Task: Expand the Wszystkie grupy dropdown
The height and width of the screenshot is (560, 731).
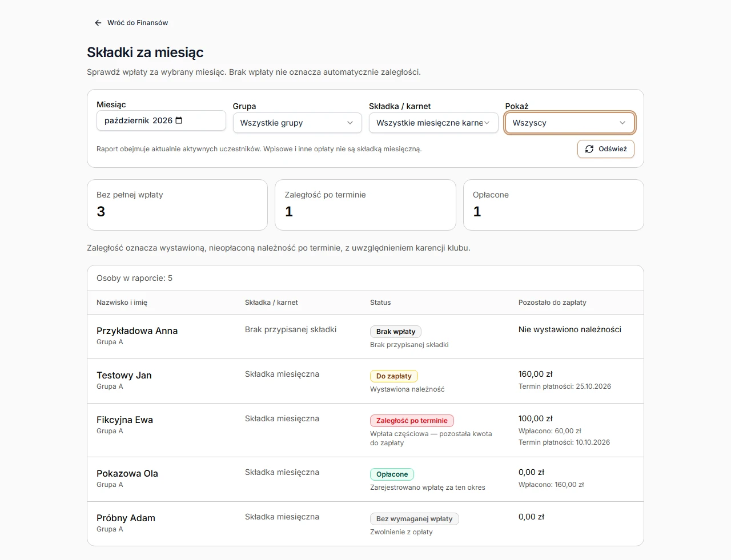Action: [298, 123]
